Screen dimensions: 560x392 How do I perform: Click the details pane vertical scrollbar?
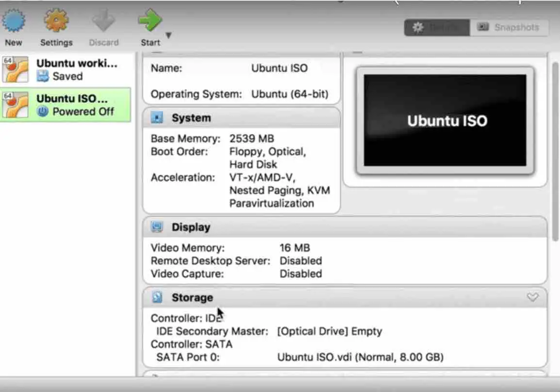pyautogui.click(x=555, y=152)
